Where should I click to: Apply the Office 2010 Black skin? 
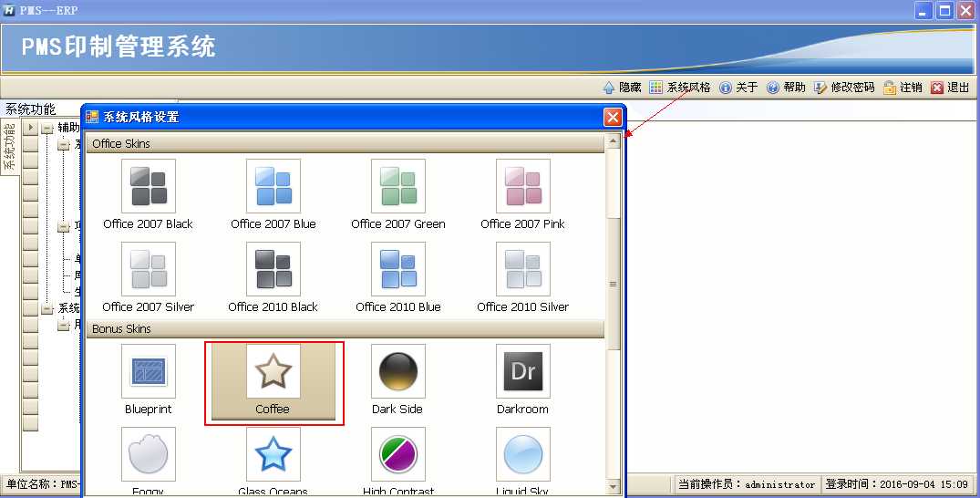(273, 278)
